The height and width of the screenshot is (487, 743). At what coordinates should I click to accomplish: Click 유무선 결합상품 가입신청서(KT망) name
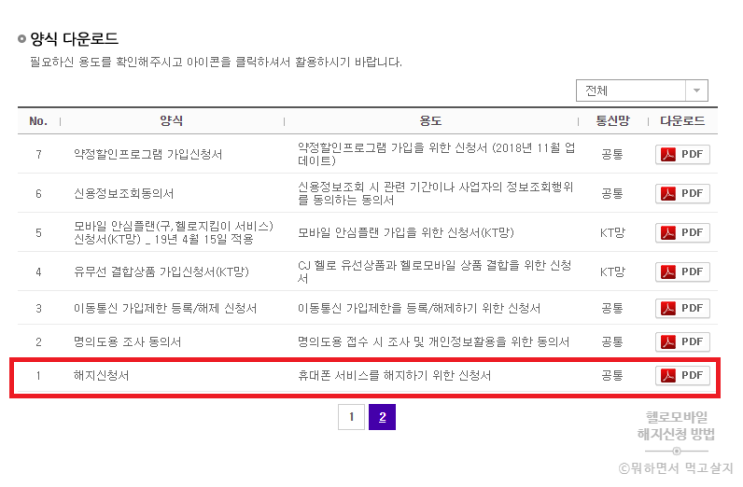coord(161,272)
